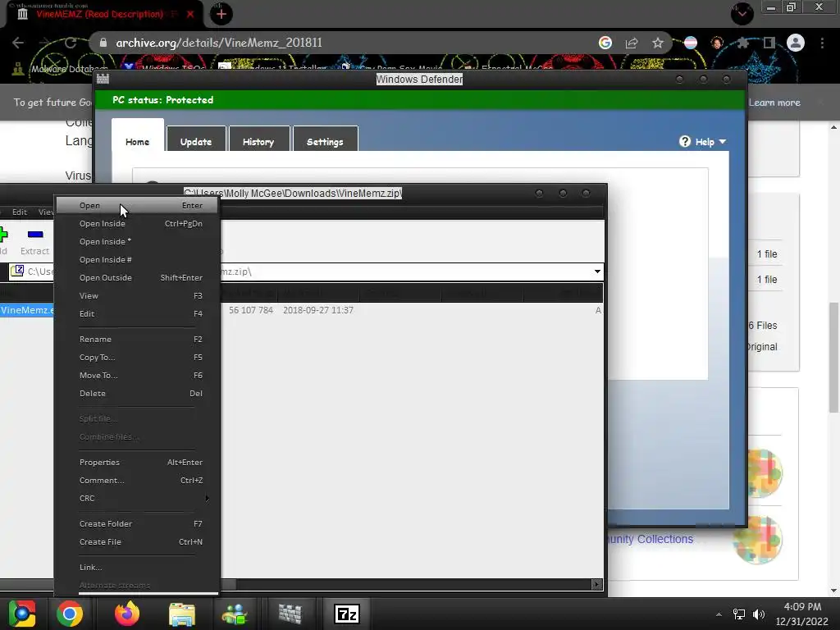Click View in the context menu
This screenshot has height=630, width=840.
pyautogui.click(x=137, y=295)
